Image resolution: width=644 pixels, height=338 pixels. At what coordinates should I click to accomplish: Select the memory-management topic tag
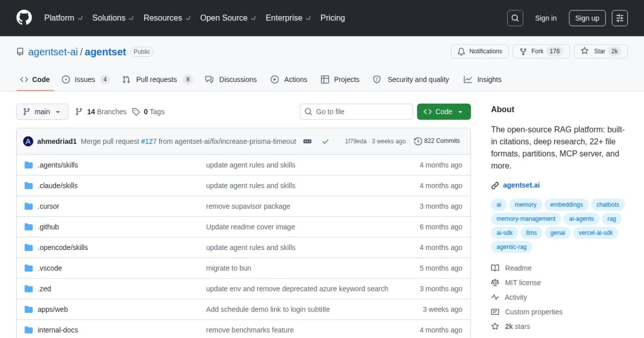click(x=526, y=219)
